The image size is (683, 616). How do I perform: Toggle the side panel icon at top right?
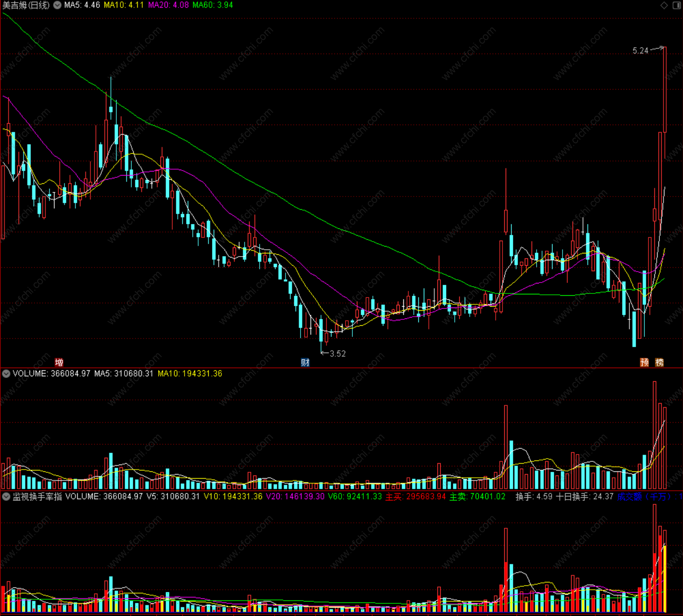point(677,5)
